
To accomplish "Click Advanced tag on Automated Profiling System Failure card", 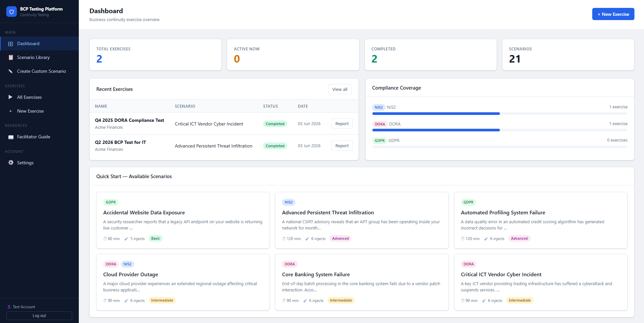I will [519, 239].
